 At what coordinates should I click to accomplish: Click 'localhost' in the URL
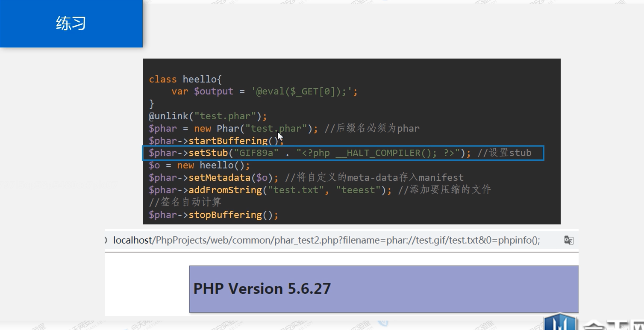click(132, 240)
